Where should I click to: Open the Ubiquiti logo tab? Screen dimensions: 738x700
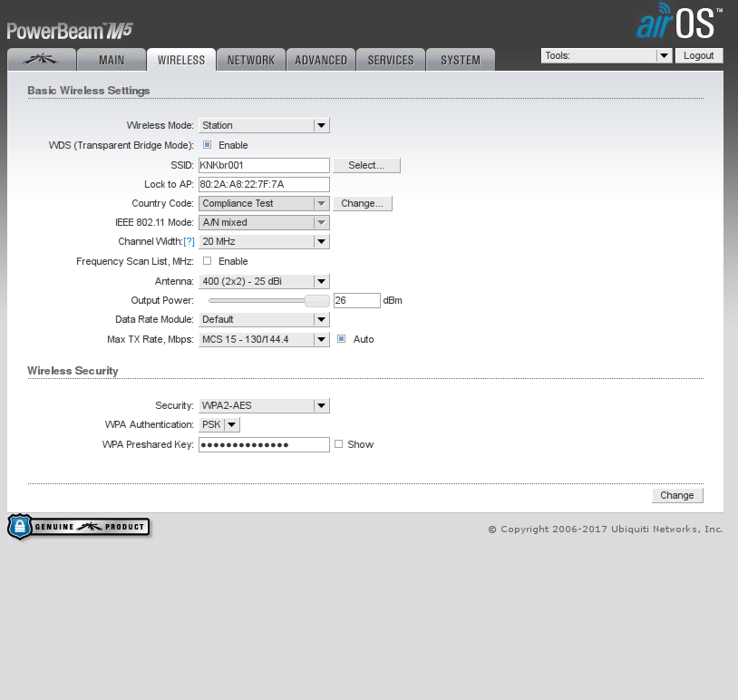tap(42, 60)
